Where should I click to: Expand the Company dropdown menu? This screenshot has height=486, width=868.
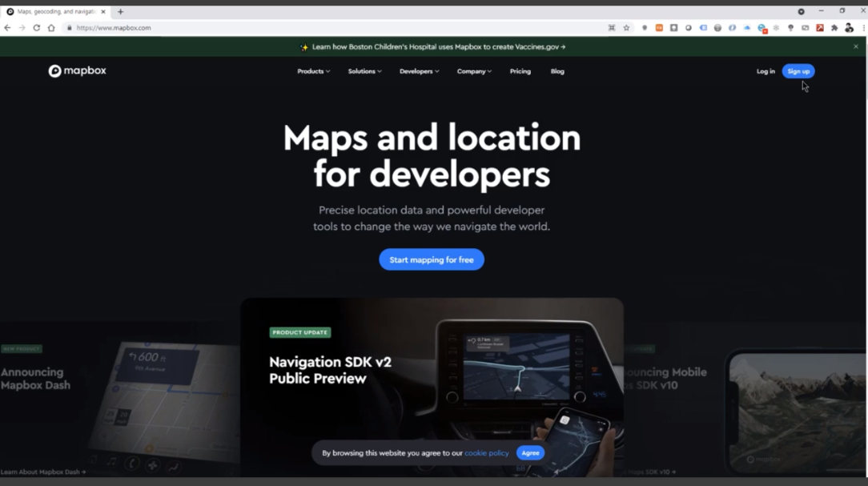tap(474, 71)
